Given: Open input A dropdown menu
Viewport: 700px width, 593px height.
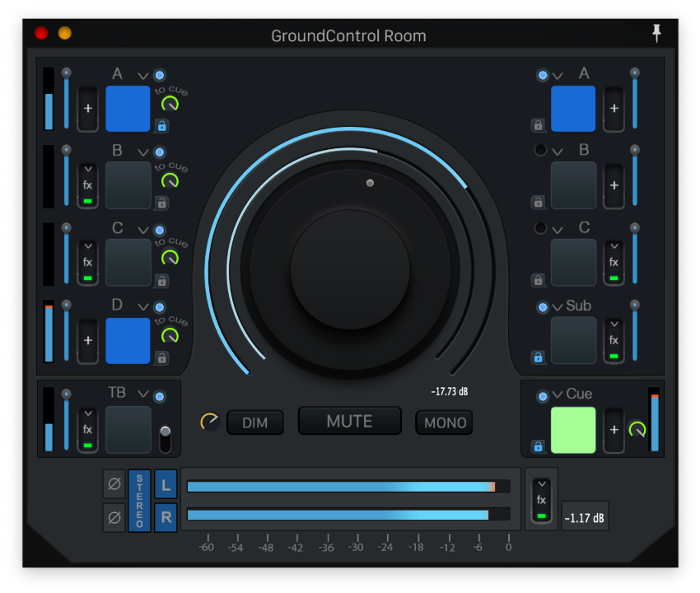Looking at the screenshot, I should [142, 76].
